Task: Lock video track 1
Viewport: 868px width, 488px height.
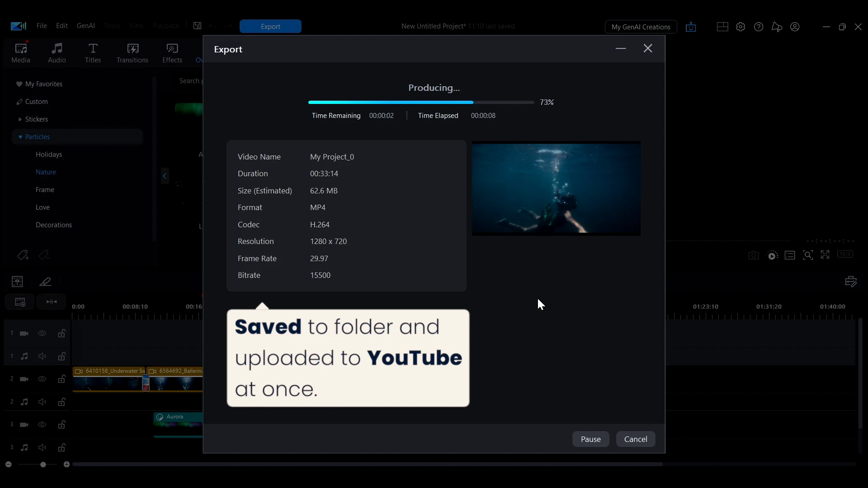Action: [61, 333]
